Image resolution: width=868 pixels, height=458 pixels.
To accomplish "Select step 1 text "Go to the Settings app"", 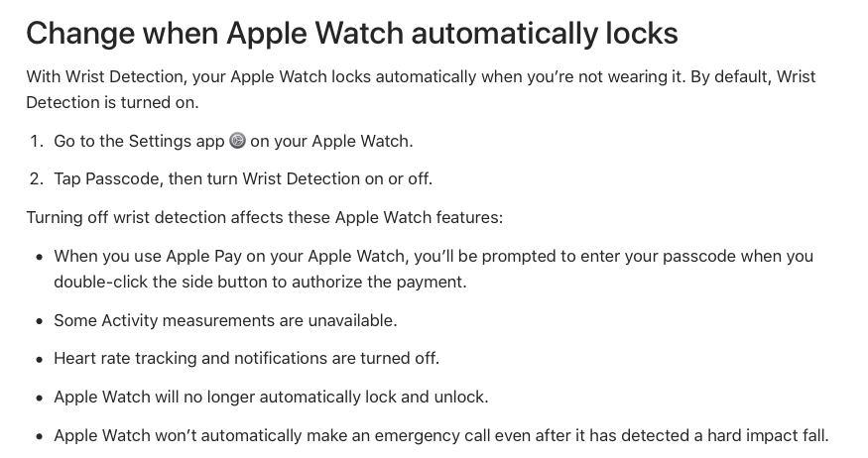I will (139, 141).
